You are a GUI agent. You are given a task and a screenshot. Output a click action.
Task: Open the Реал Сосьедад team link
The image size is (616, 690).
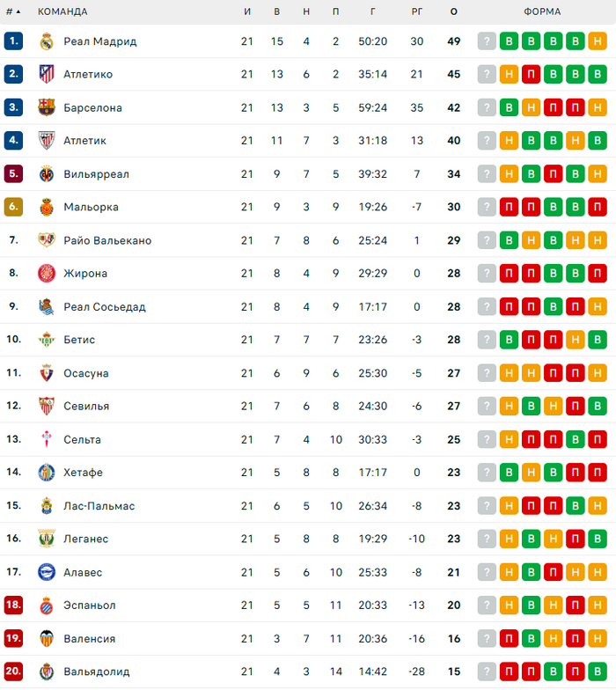click(104, 307)
